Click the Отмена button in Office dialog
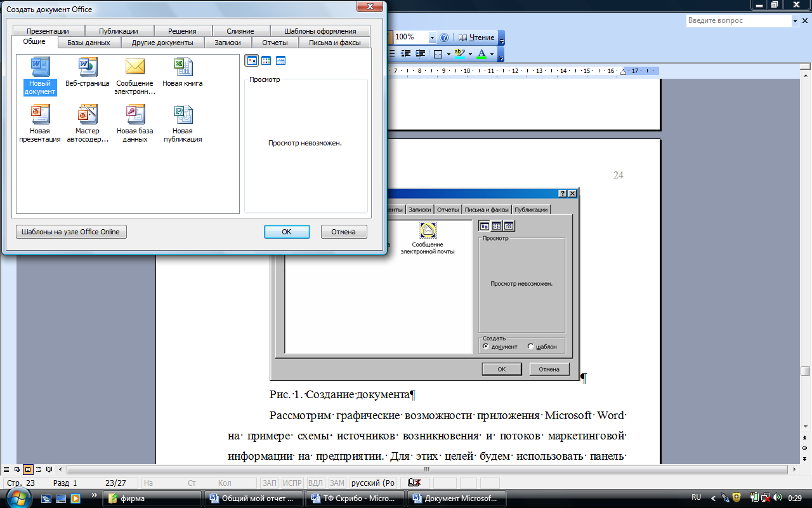 pos(343,232)
